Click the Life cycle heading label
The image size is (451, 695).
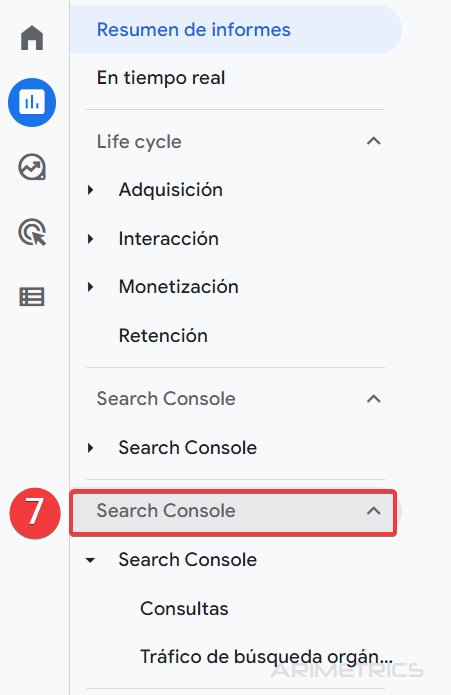[x=139, y=142]
